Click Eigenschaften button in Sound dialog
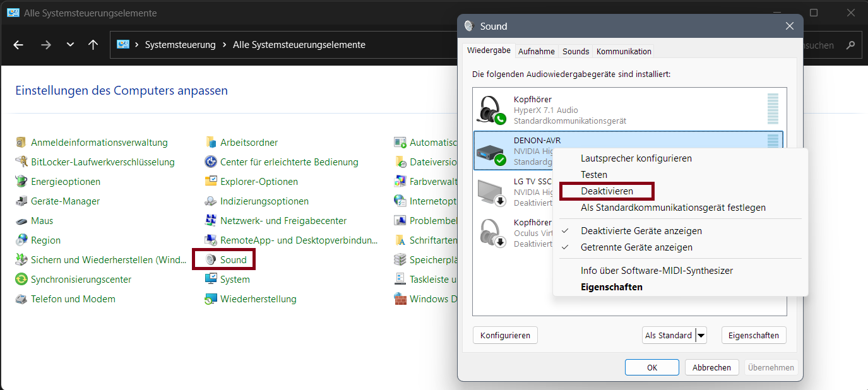This screenshot has width=868, height=390. [x=754, y=336]
